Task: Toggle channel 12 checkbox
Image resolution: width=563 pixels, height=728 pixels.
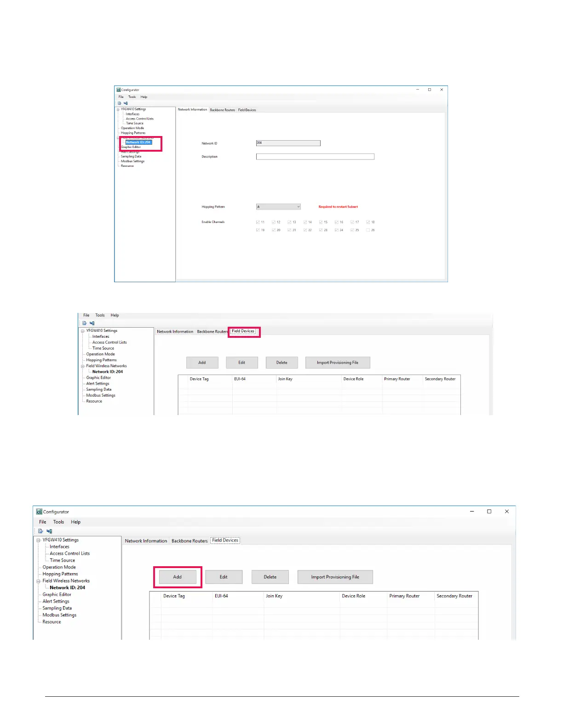Action: (274, 222)
